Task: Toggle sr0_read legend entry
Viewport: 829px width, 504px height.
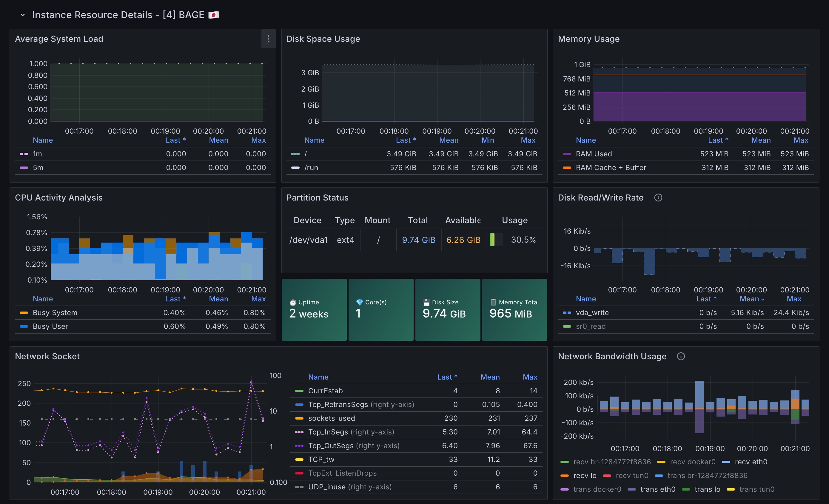Action: point(590,326)
